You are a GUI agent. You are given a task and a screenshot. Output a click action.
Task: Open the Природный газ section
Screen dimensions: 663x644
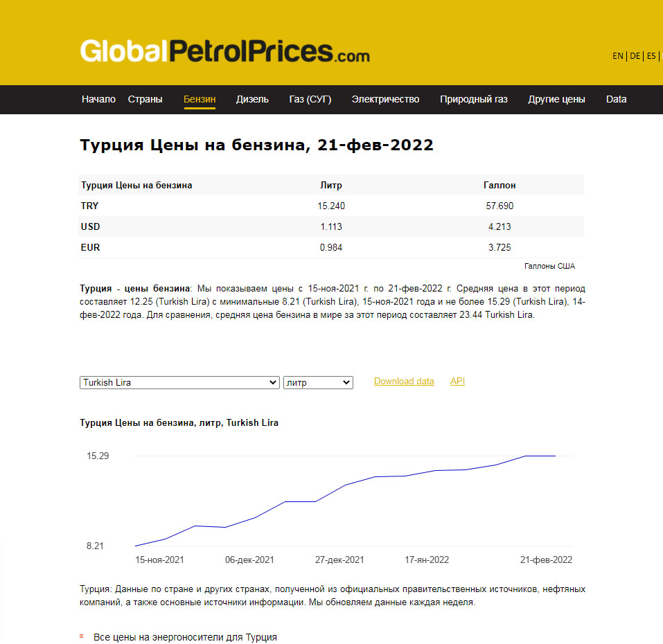[474, 99]
